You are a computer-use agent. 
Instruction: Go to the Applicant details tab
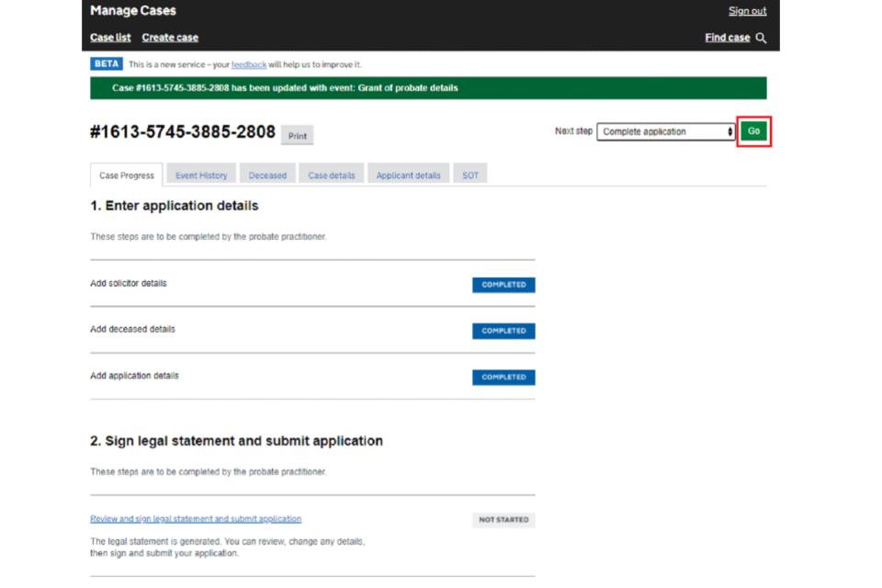point(408,175)
